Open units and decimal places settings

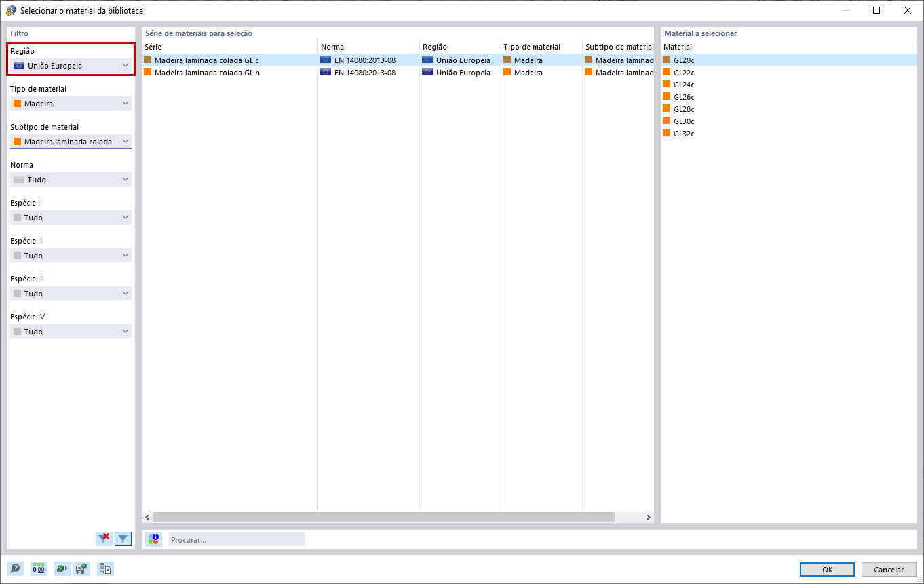pos(39,568)
